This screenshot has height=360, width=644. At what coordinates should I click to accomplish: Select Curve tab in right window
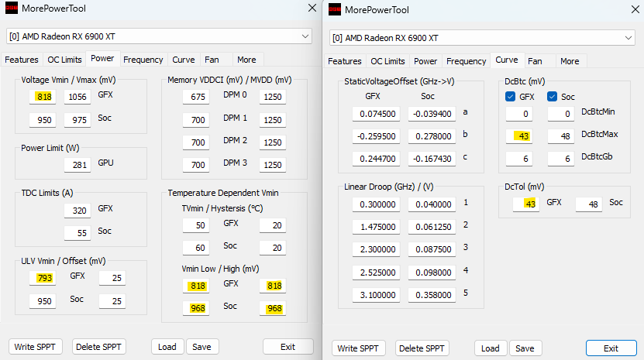(507, 60)
